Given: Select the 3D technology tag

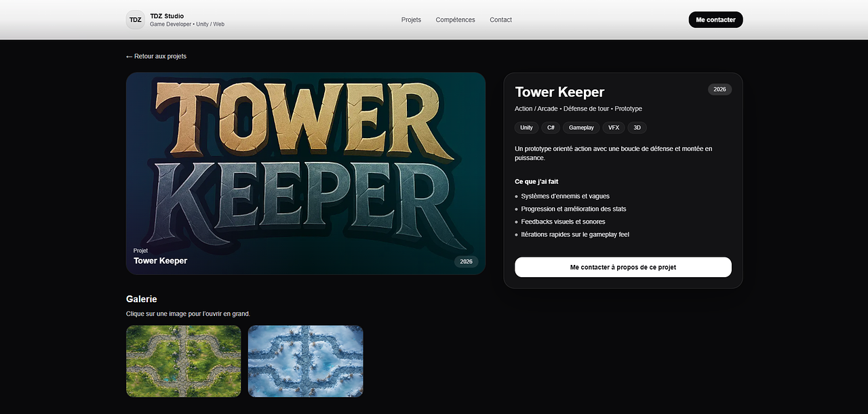Looking at the screenshot, I should click(636, 127).
